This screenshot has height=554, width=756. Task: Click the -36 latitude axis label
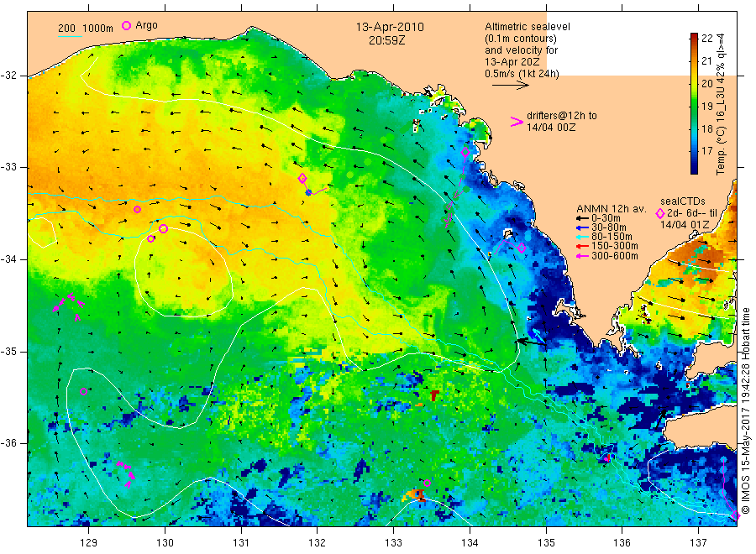(8, 443)
